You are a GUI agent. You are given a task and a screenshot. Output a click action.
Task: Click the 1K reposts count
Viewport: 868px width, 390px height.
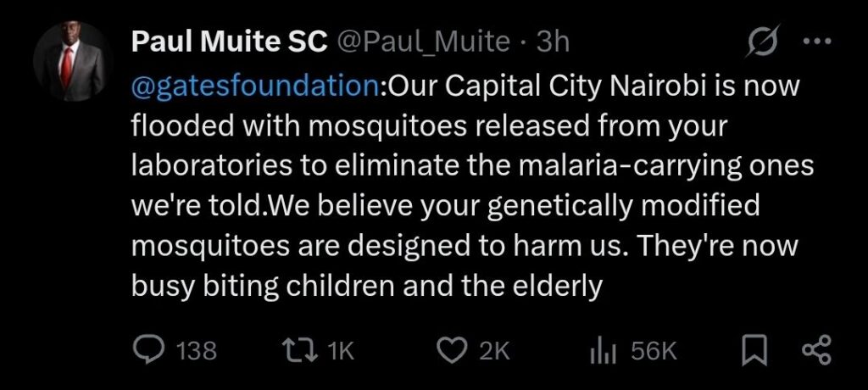[x=341, y=351]
